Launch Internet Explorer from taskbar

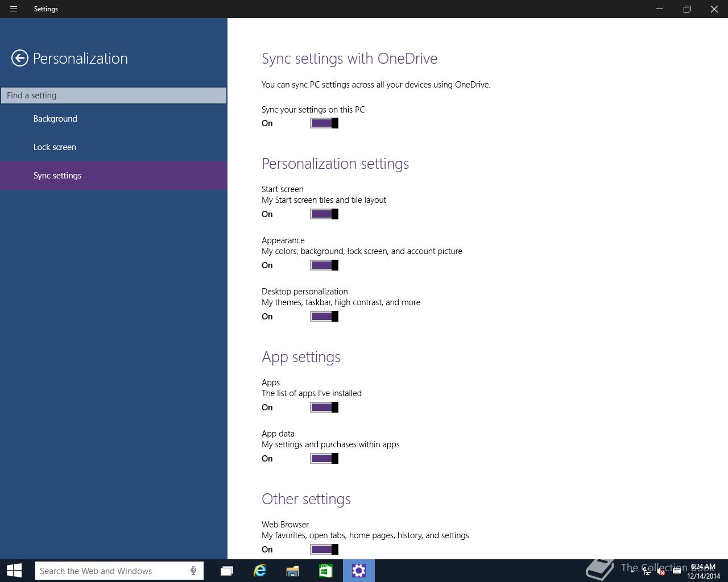[x=260, y=571]
